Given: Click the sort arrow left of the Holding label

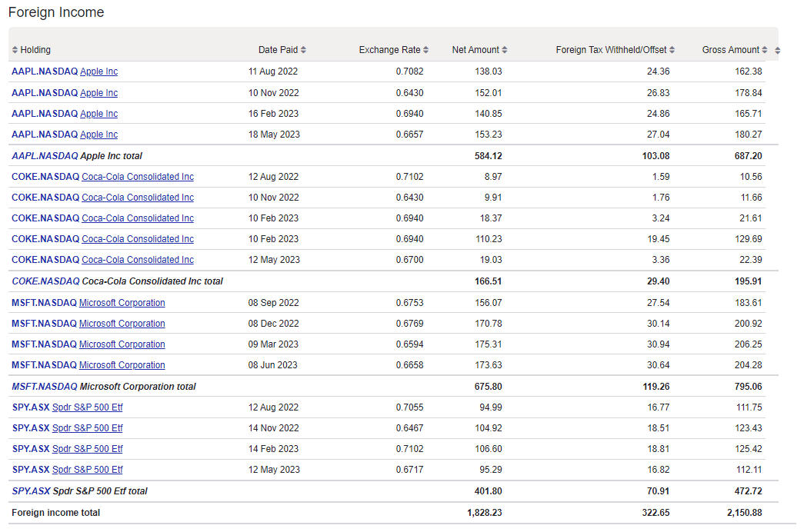Looking at the screenshot, I should 14,48.
